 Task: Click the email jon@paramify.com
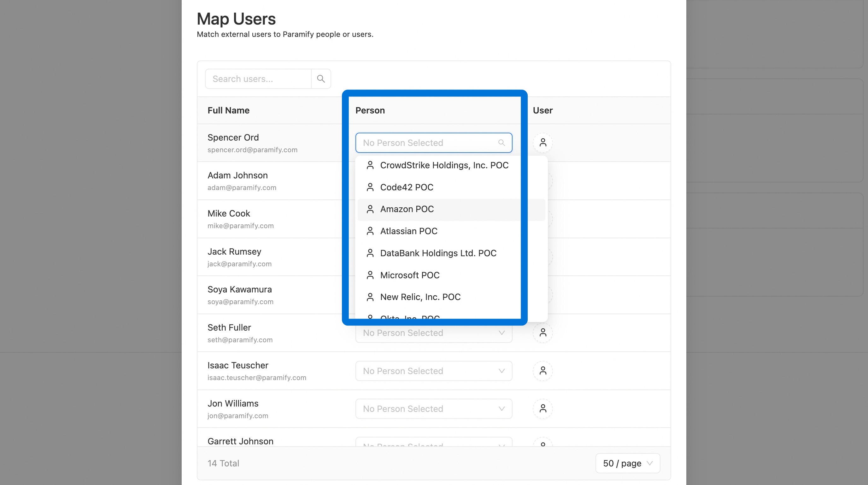[238, 416]
